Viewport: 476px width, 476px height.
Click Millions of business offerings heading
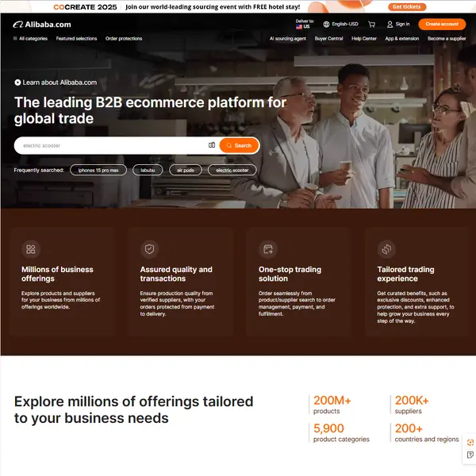[57, 274]
